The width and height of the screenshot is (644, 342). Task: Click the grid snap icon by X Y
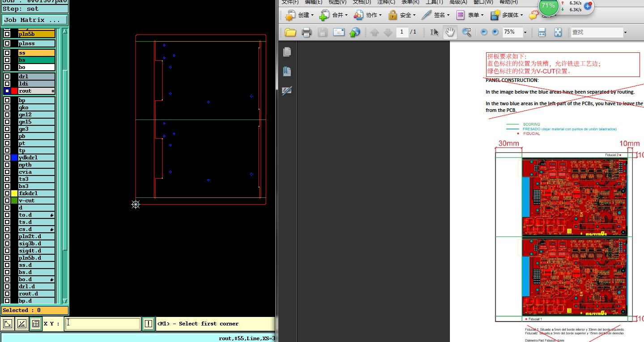[x=36, y=324]
